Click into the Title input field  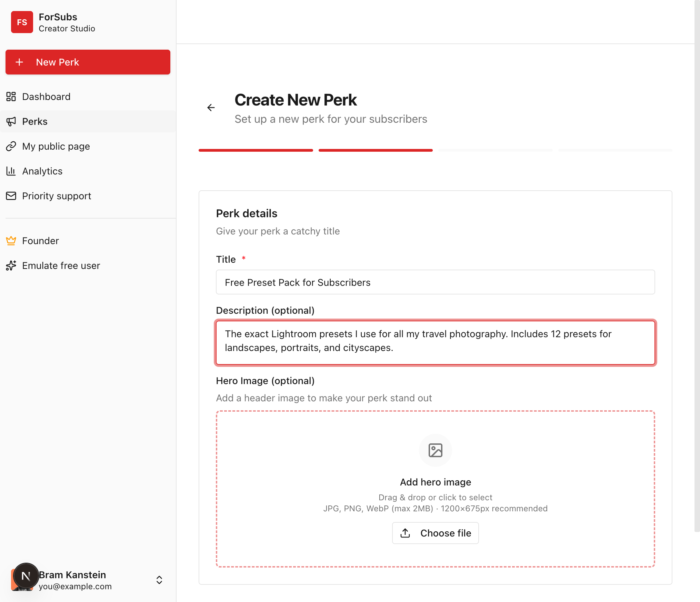pyautogui.click(x=435, y=282)
